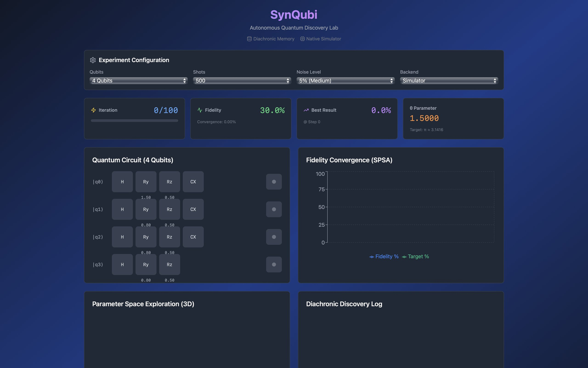Viewport: 588px width, 368px height.
Task: Click the gear icon on Experiment Configuration
Action: click(93, 60)
